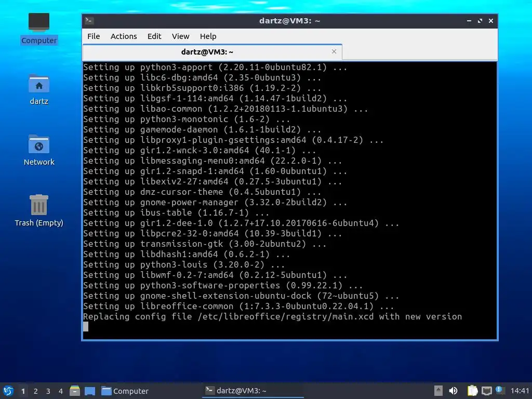Click line 'Setting up libexiv2-27:amd64'

(212, 181)
